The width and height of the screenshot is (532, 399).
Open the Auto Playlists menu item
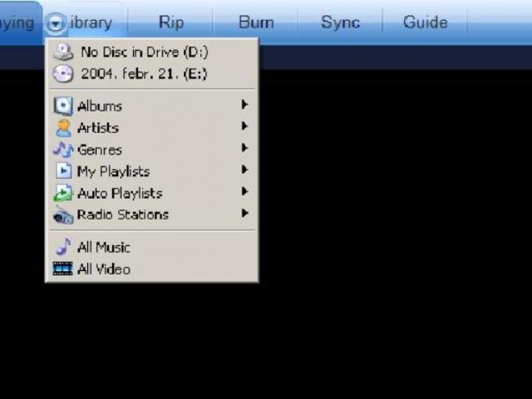pos(152,193)
